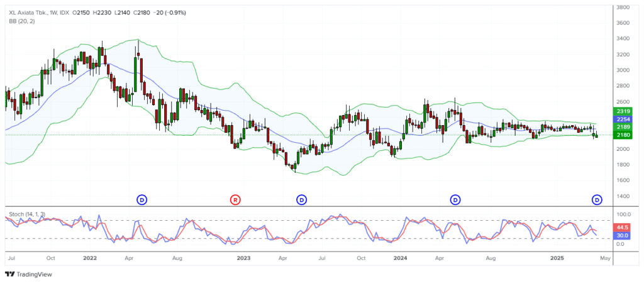
Task: Click the green 2319 upper band price label
Action: point(623,111)
